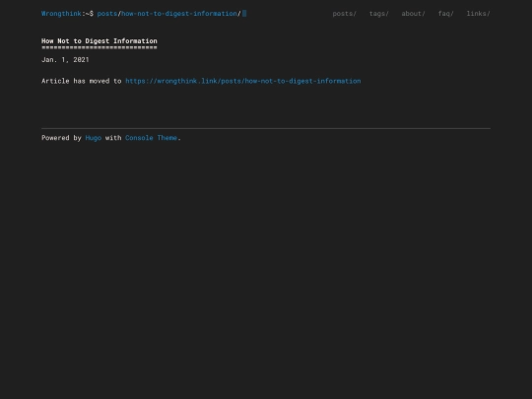Image resolution: width=532 pixels, height=399 pixels.
Task: Open the tags/ navigation menu item
Action: [379, 14]
